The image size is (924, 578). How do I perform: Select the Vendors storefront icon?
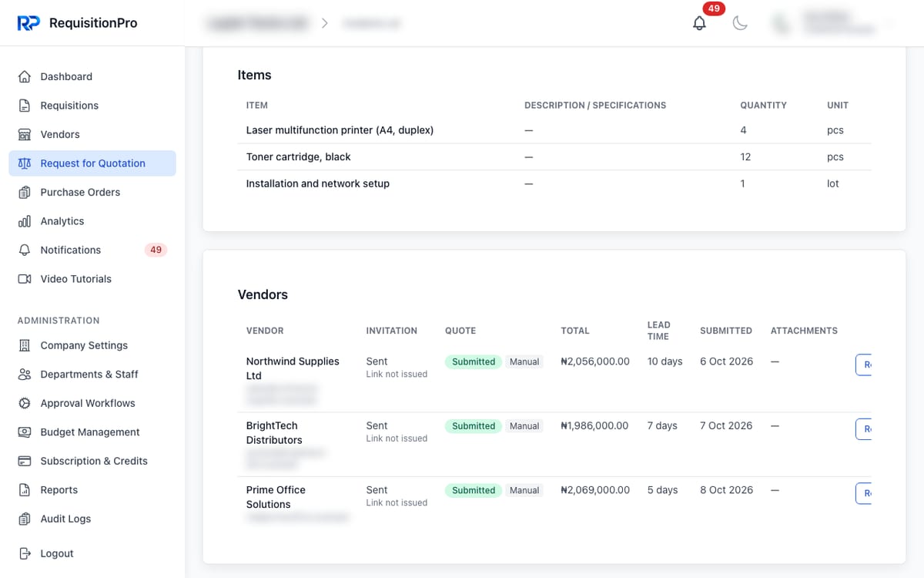tap(25, 135)
